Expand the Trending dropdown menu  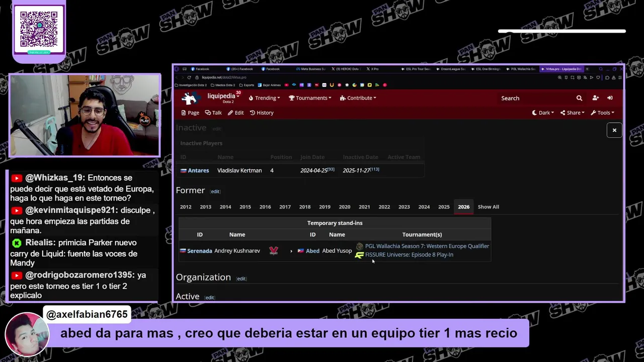[x=264, y=98]
